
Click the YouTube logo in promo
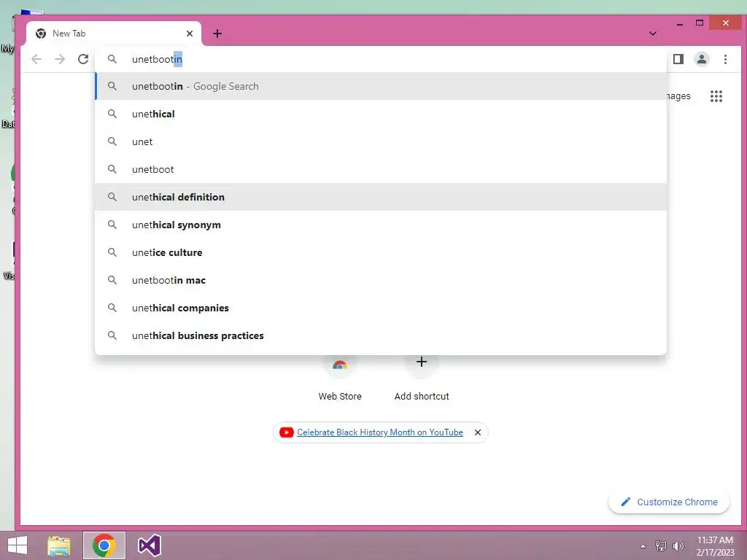click(x=286, y=432)
